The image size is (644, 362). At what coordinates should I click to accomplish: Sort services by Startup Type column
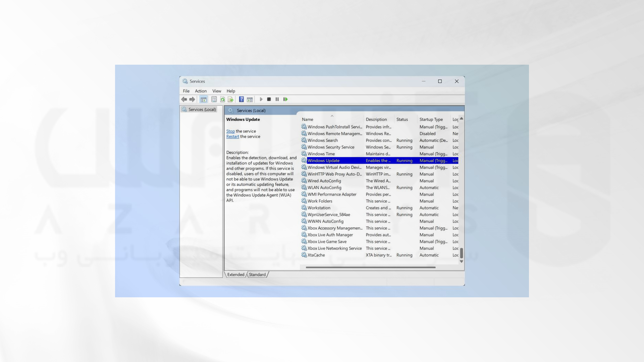point(431,119)
